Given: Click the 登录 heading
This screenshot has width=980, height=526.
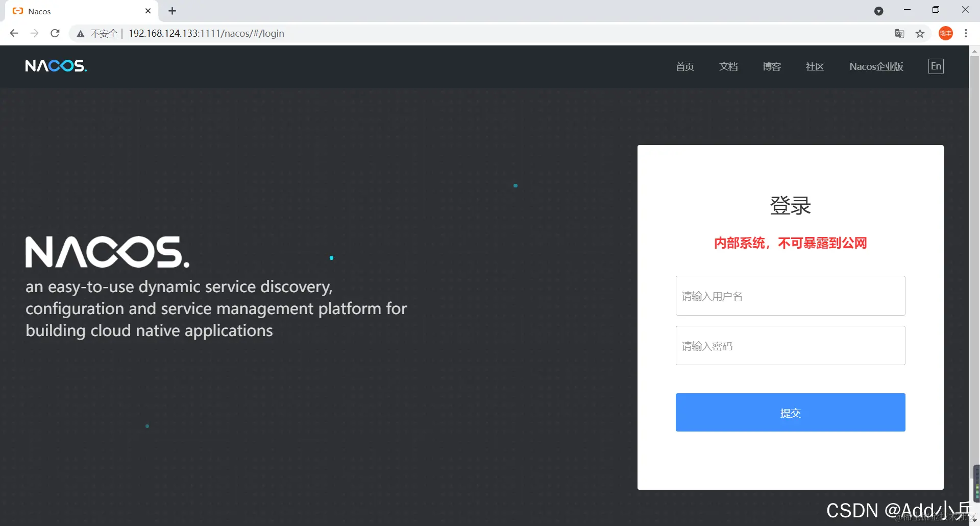Looking at the screenshot, I should [790, 205].
